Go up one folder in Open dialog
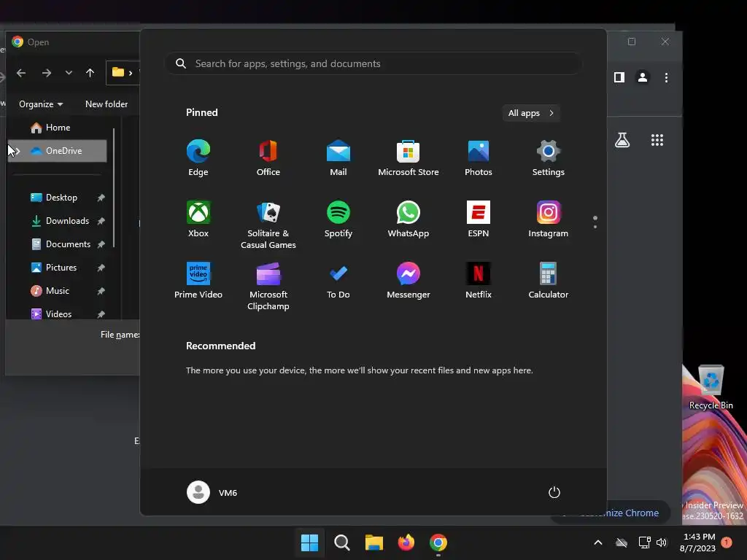747x560 pixels. click(90, 73)
